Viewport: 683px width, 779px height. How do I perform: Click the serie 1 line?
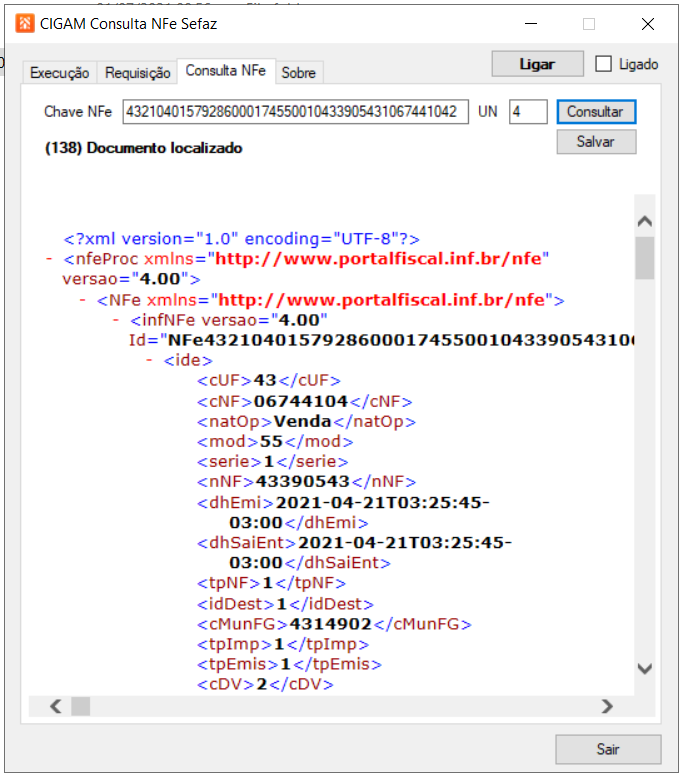pos(273,462)
